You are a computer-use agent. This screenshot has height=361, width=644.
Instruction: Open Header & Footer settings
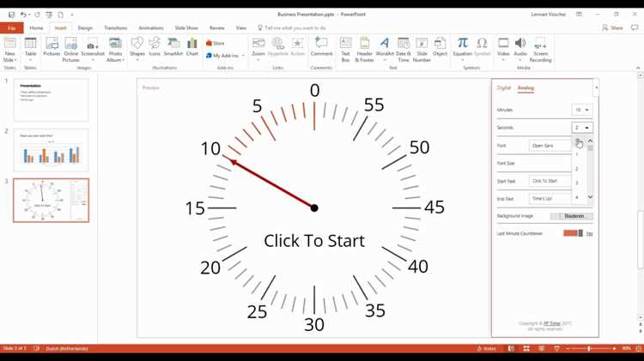pos(364,49)
